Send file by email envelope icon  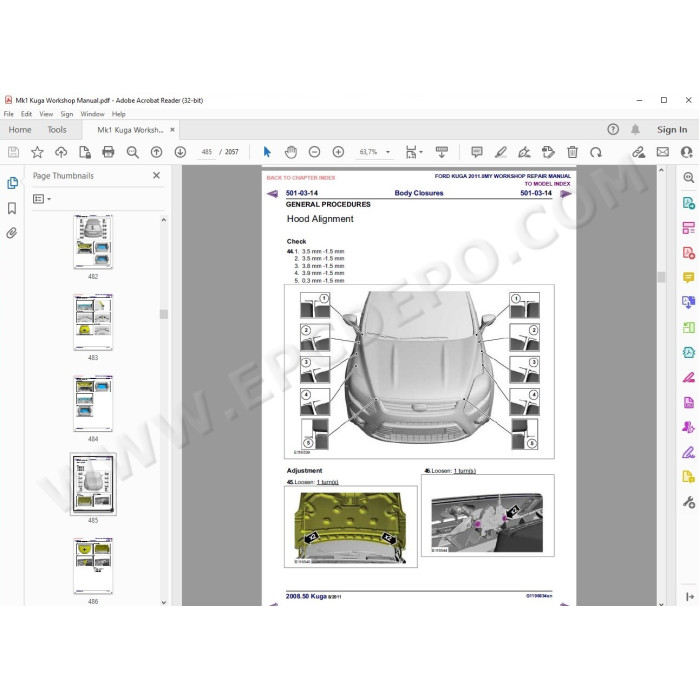[x=662, y=152]
